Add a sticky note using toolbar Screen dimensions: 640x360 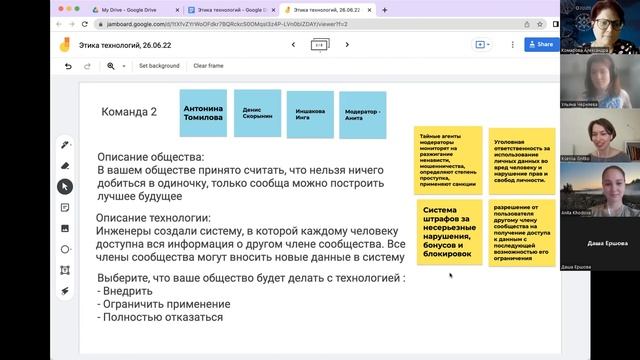(x=65, y=208)
